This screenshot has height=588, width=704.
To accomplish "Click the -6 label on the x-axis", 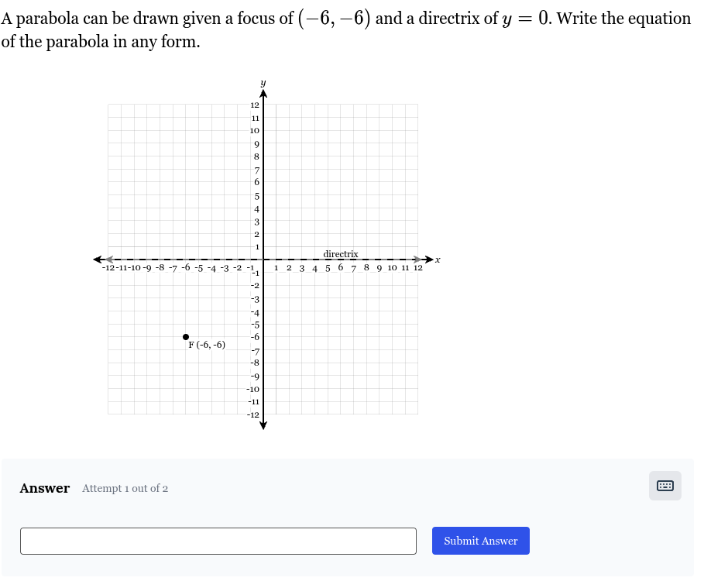I will click(185, 268).
